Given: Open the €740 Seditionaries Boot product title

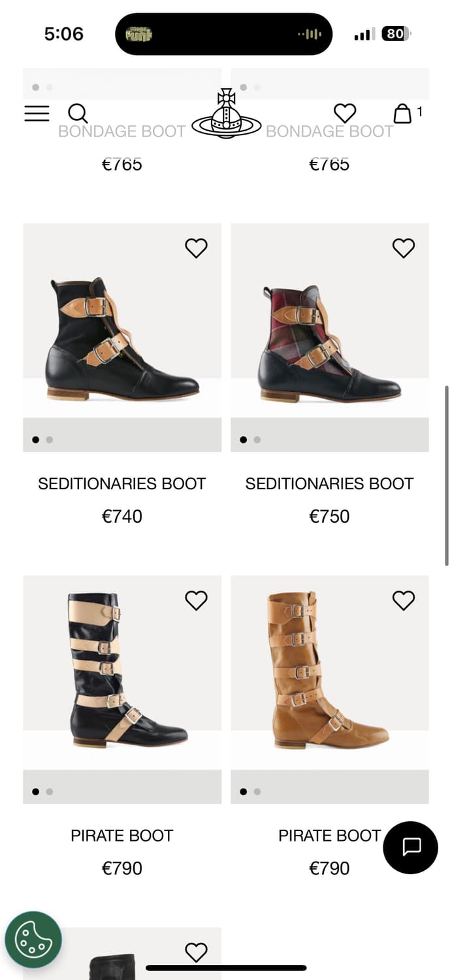Looking at the screenshot, I should coord(122,483).
